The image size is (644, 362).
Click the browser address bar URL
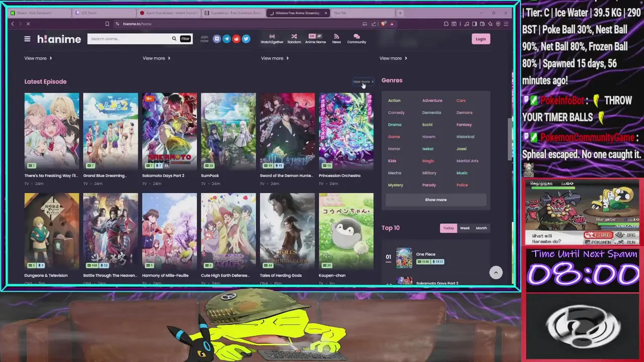137,24
